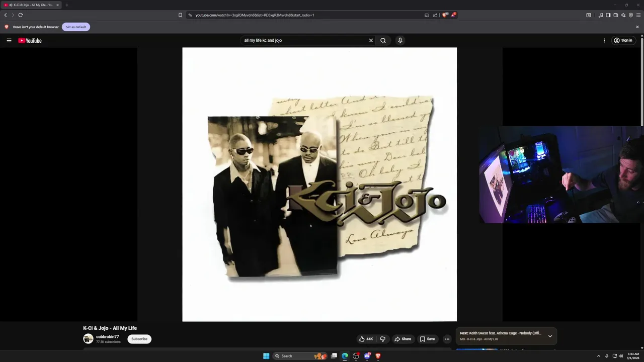
Task: Start voice search with the microphone
Action: click(400, 40)
